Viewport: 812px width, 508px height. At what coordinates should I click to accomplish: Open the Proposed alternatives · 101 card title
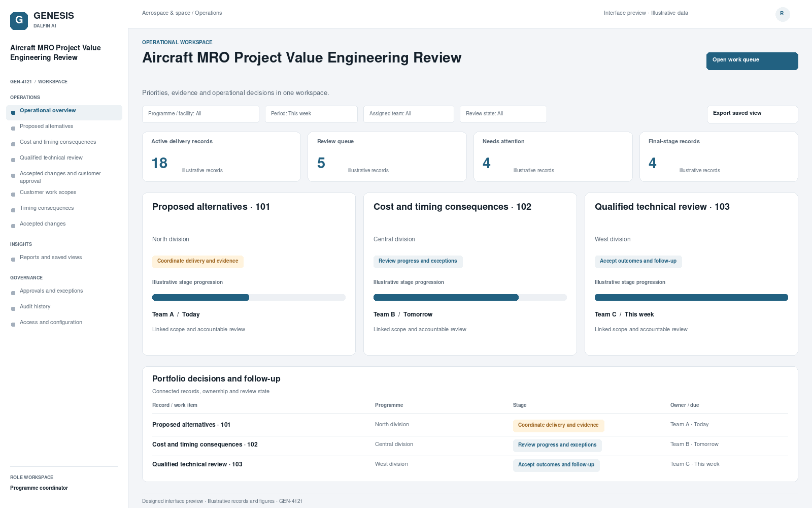point(211,207)
